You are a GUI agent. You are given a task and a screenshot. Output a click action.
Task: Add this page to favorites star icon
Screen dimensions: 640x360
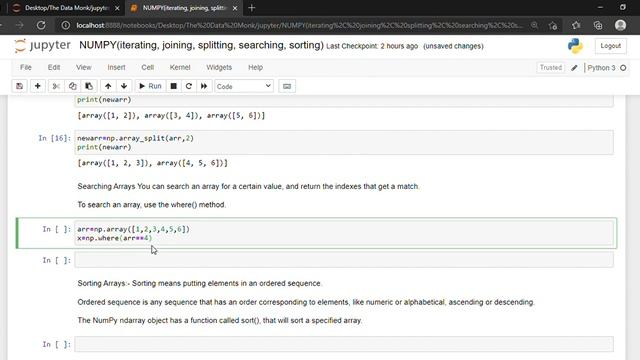(x=553, y=25)
